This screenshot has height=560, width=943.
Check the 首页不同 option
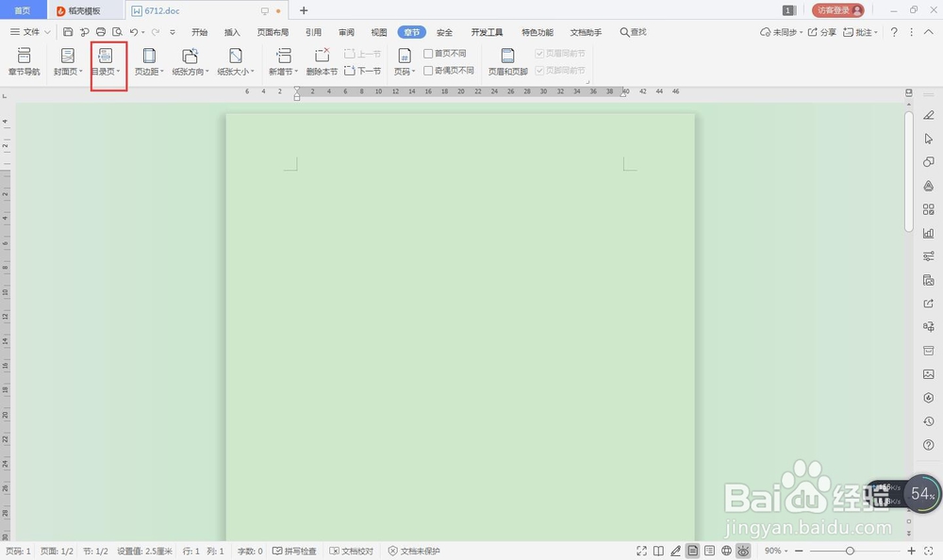444,53
